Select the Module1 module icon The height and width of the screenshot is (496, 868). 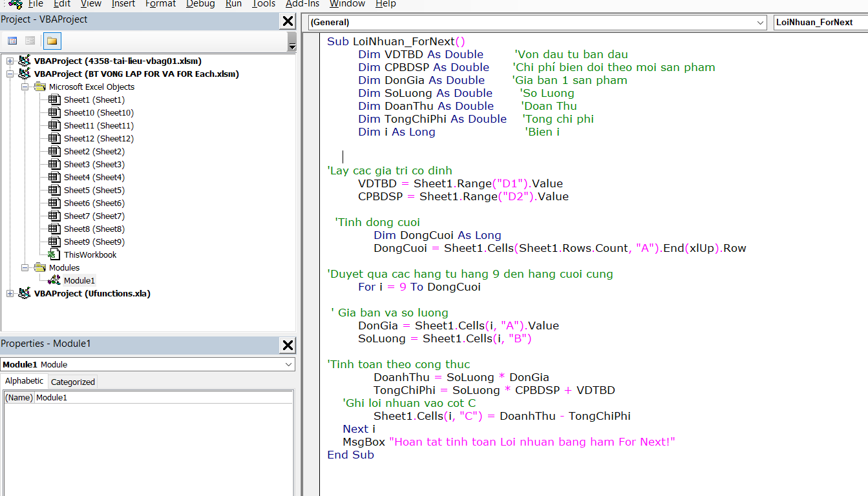pyautogui.click(x=54, y=280)
